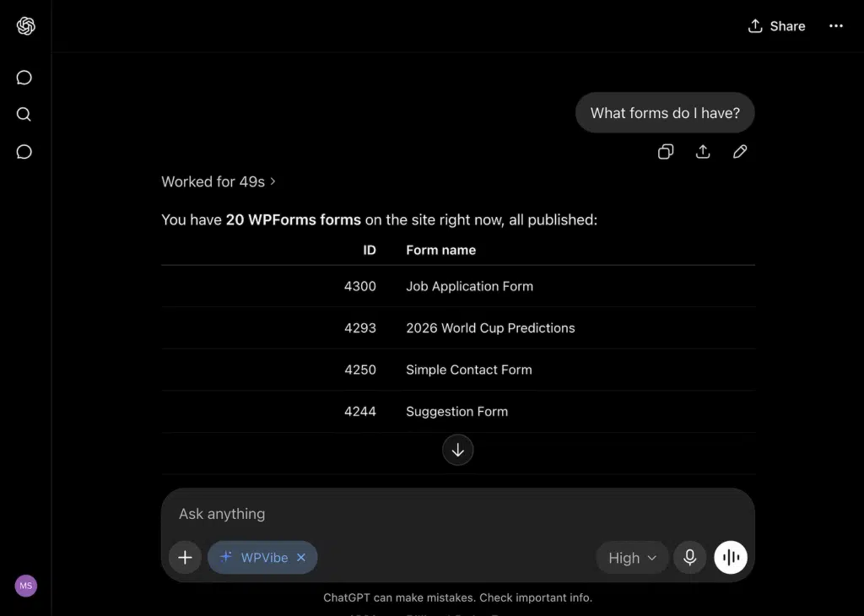Remove the WPVibe chip with the X
Viewport: 864px width, 616px height.
click(x=301, y=558)
